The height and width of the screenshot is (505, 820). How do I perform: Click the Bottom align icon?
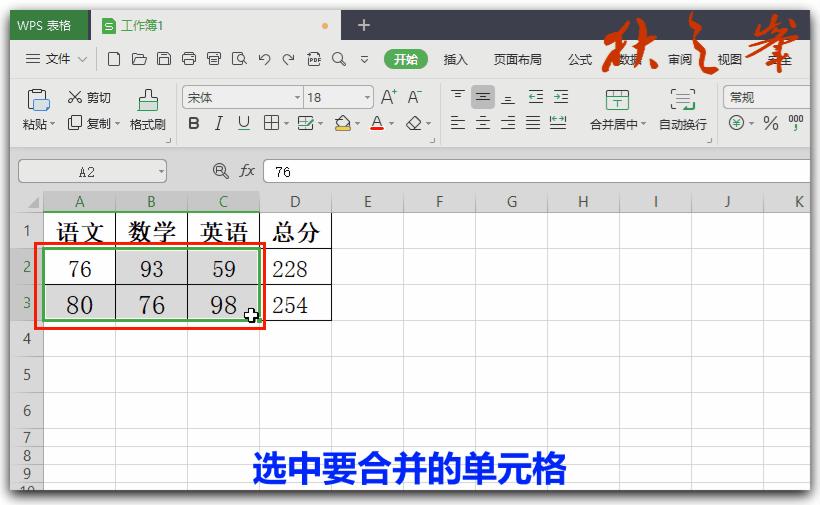point(508,97)
